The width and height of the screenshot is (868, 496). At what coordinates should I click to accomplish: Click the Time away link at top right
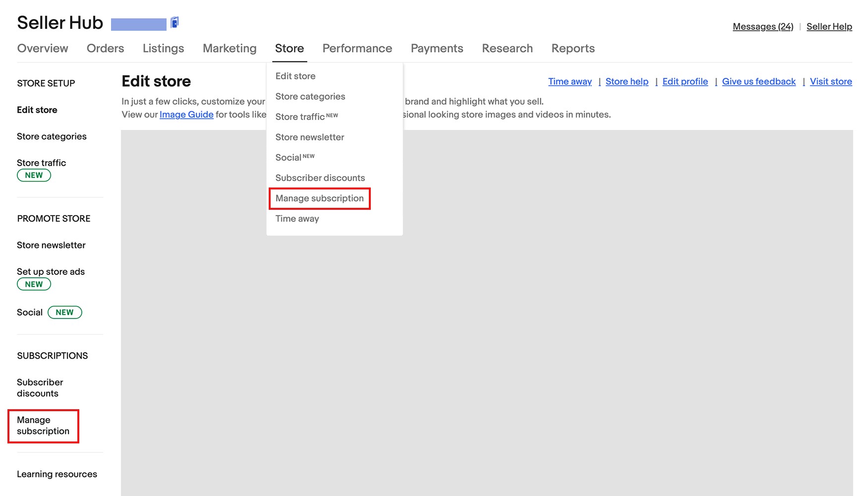click(570, 81)
